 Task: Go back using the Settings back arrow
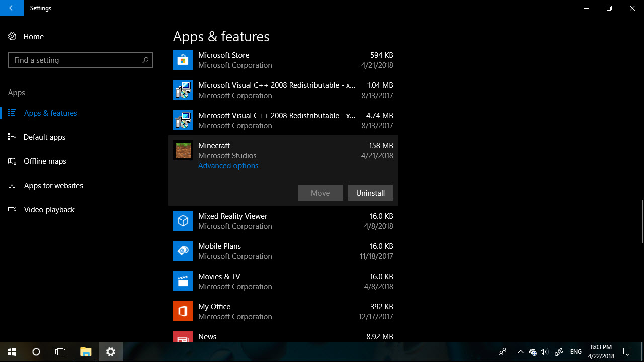[x=12, y=8]
